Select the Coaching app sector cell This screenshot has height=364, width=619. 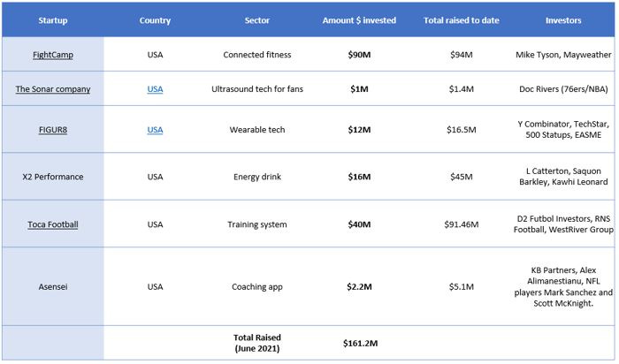click(257, 287)
